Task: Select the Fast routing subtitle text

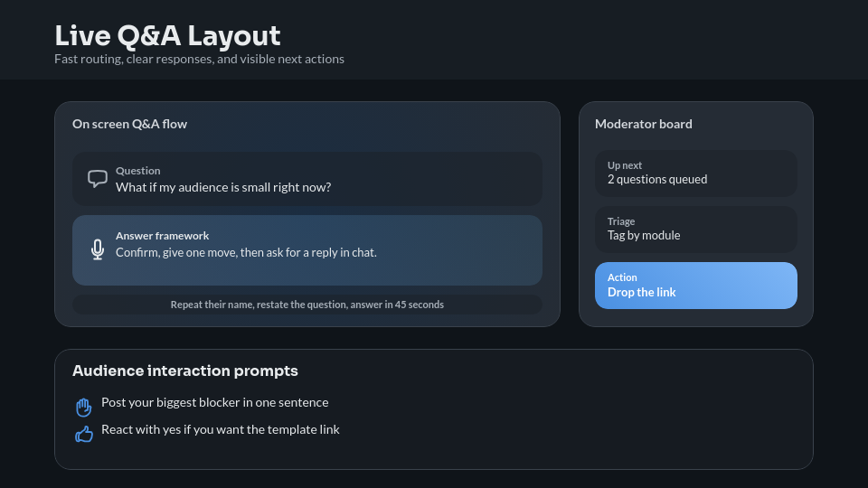Action: coord(199,60)
